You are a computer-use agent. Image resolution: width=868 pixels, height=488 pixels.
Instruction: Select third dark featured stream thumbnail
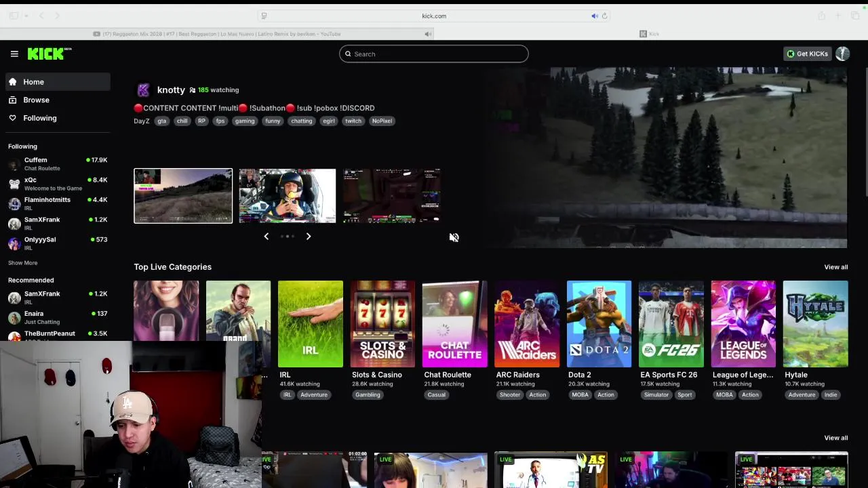click(x=392, y=196)
